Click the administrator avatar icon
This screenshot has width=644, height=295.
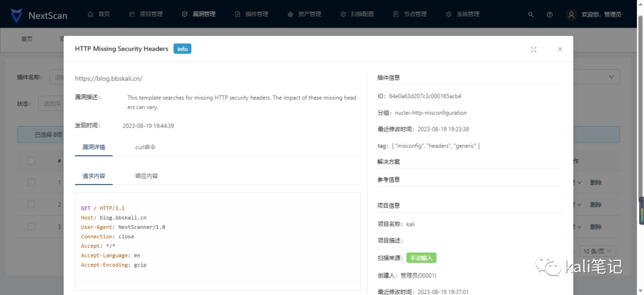coord(571,15)
